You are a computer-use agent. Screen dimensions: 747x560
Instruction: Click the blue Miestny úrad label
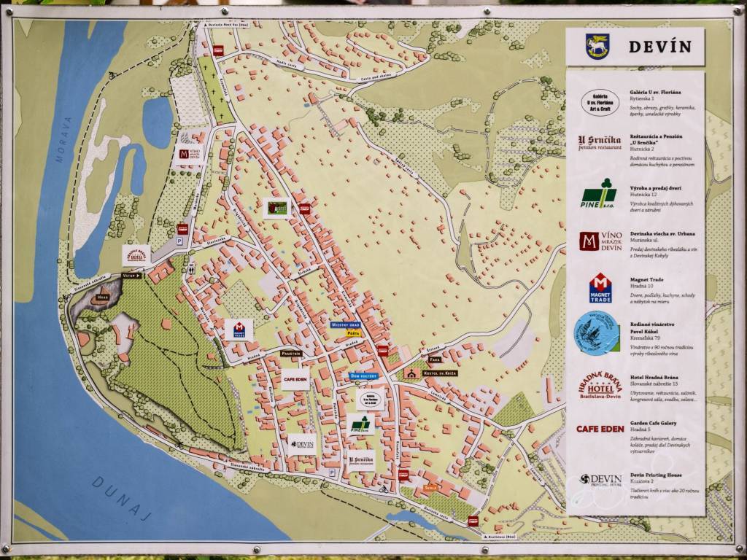point(346,324)
